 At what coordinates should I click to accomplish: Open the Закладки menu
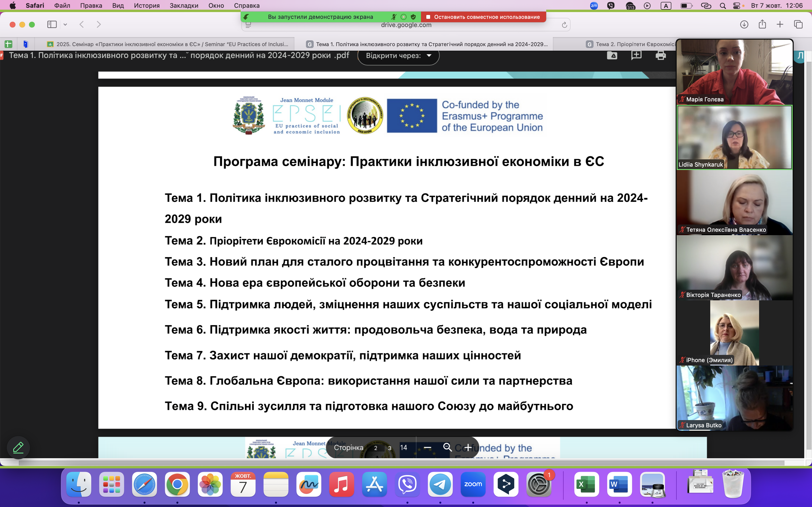[x=184, y=6]
